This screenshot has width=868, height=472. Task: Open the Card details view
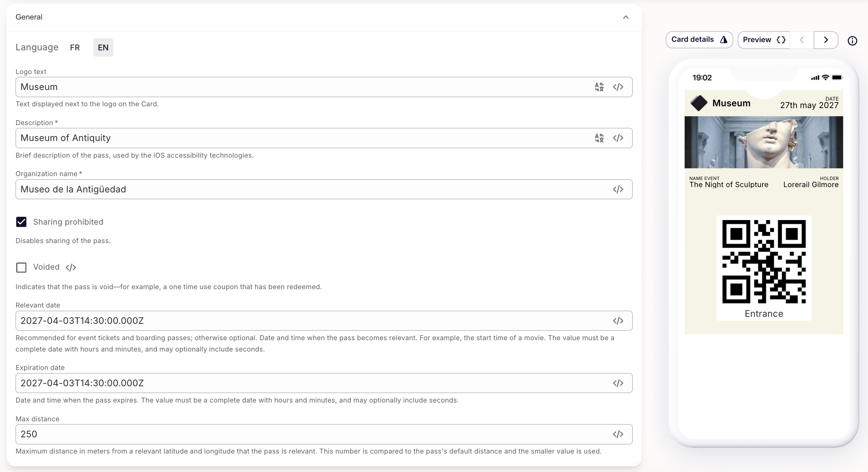(x=699, y=40)
